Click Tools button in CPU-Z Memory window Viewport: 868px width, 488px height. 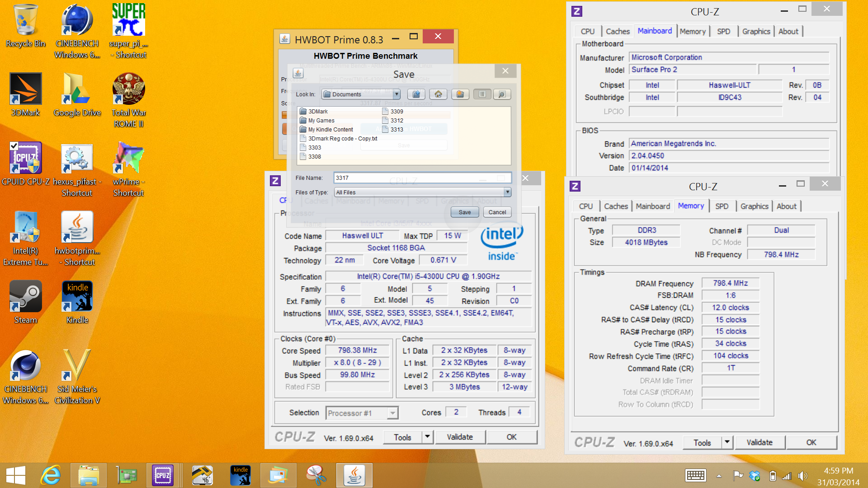703,442
